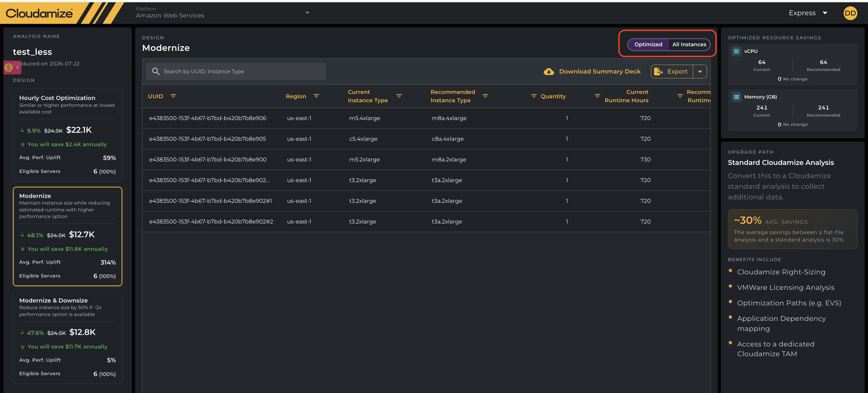Click the Cloudamize logo
This screenshot has height=393, width=868.
[x=39, y=13]
